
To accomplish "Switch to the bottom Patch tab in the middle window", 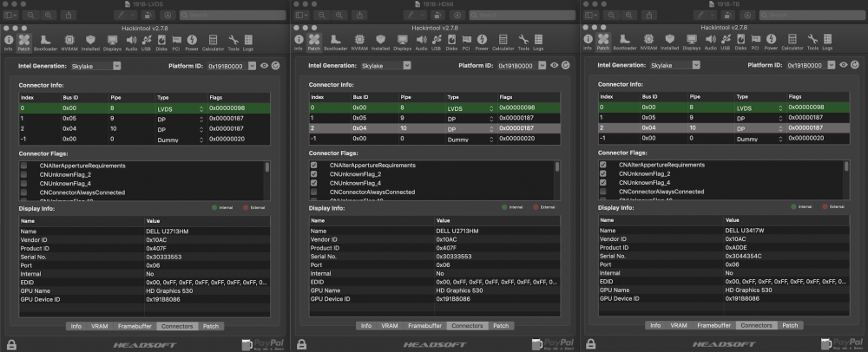I will click(501, 325).
